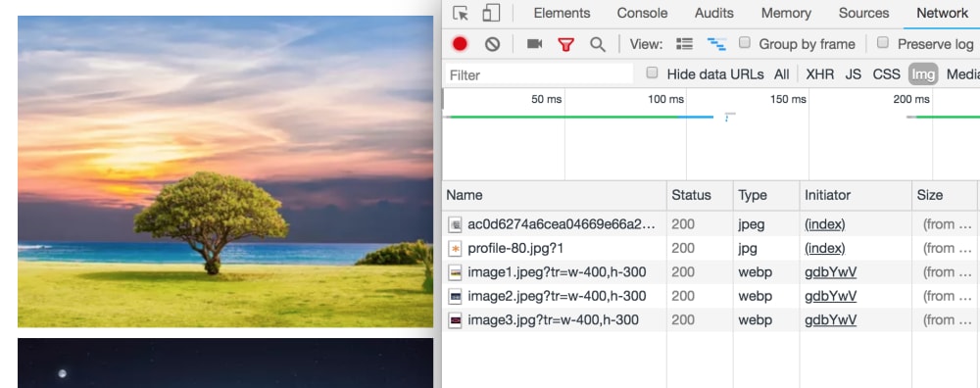This screenshot has width=980, height=388.
Task: Sort requests by Name column header
Action: click(x=555, y=196)
